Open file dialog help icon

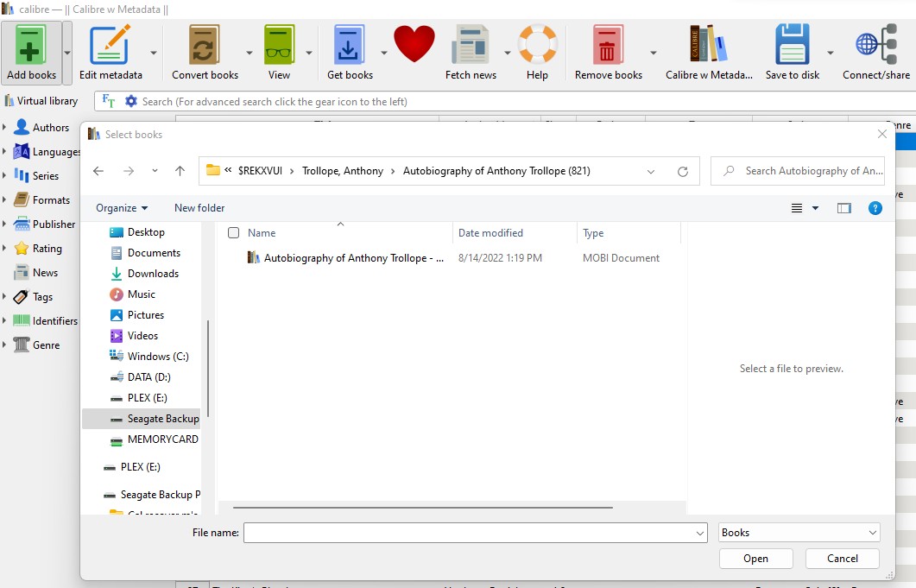coord(875,208)
